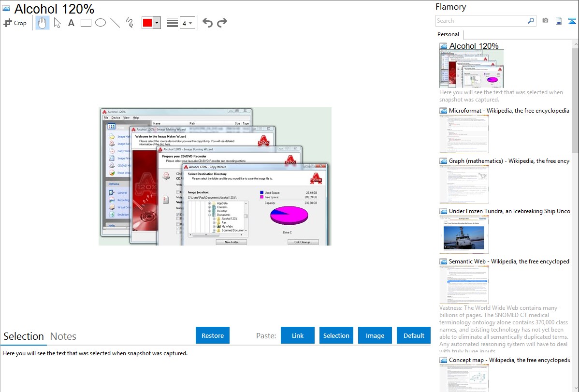Select the ellipse shape tool
The height and width of the screenshot is (392, 579).
[101, 23]
